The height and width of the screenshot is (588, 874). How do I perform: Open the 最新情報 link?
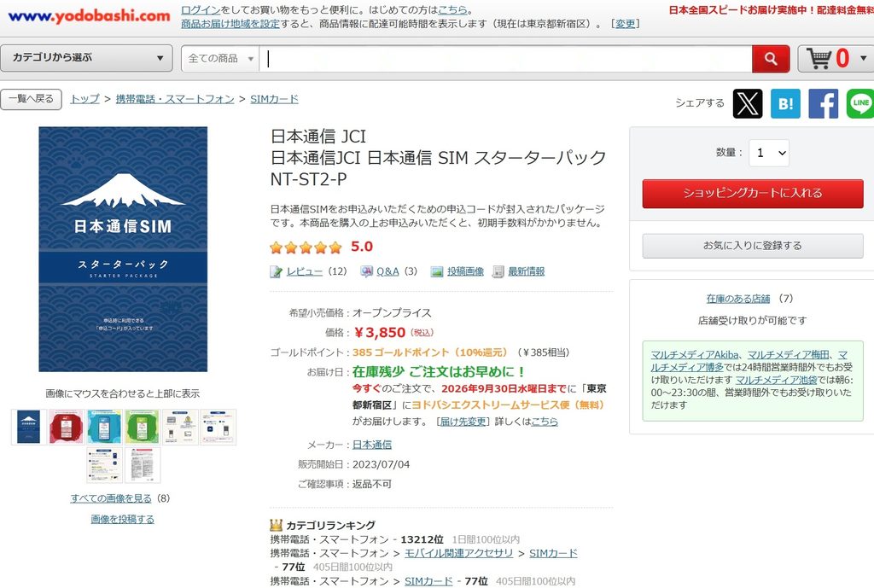[526, 271]
